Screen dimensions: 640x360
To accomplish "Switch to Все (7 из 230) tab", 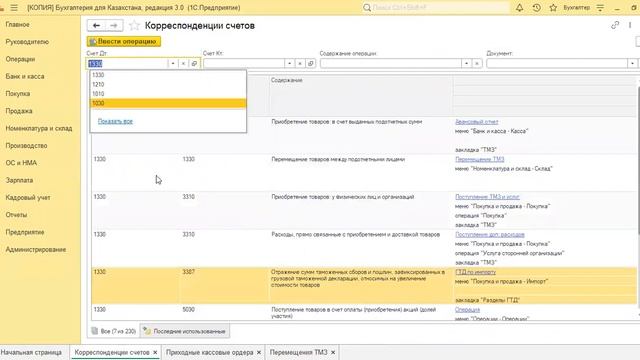I will tap(114, 331).
